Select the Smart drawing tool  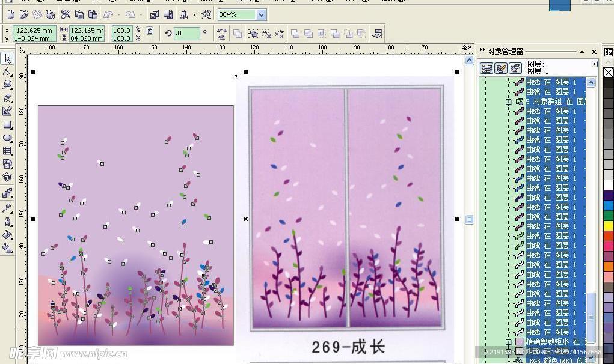[7, 111]
